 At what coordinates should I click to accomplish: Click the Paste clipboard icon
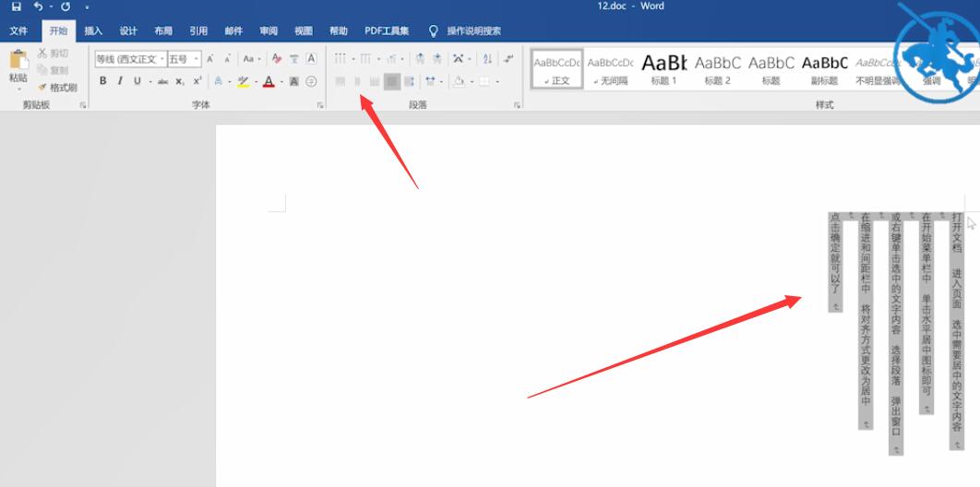point(18,61)
